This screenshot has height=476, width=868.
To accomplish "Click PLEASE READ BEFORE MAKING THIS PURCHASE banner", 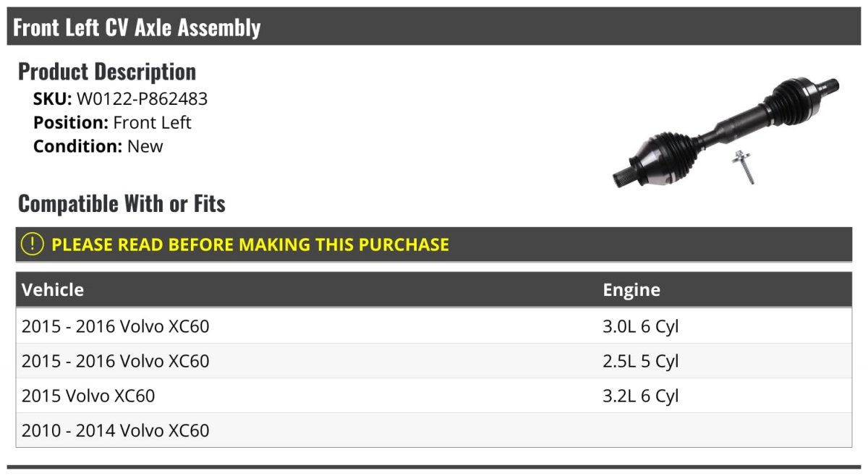I will (434, 245).
